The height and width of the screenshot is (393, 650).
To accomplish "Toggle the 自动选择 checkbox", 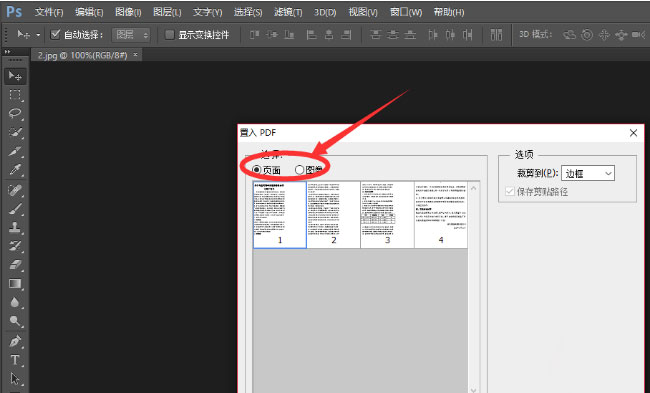I will [55, 34].
